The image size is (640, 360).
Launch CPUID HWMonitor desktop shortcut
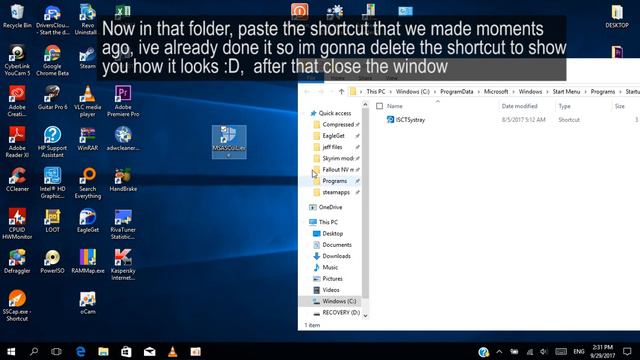[17, 224]
